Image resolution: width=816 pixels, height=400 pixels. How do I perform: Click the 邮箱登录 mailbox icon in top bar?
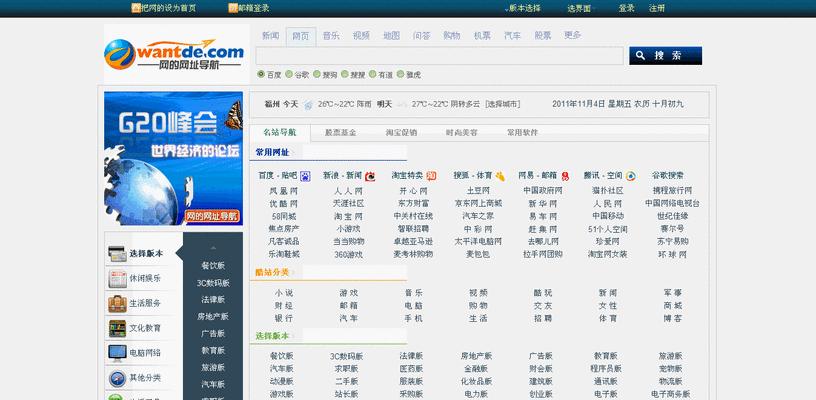[x=233, y=8]
